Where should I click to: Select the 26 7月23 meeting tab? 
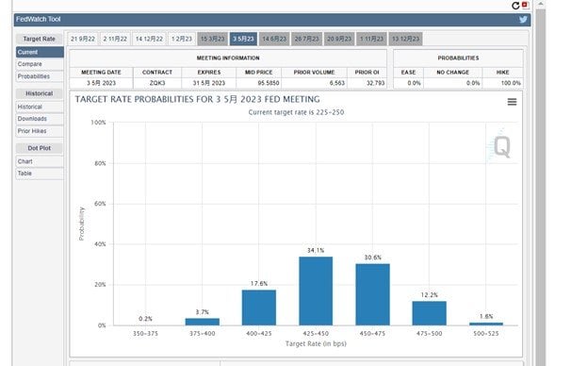pyautogui.click(x=306, y=39)
